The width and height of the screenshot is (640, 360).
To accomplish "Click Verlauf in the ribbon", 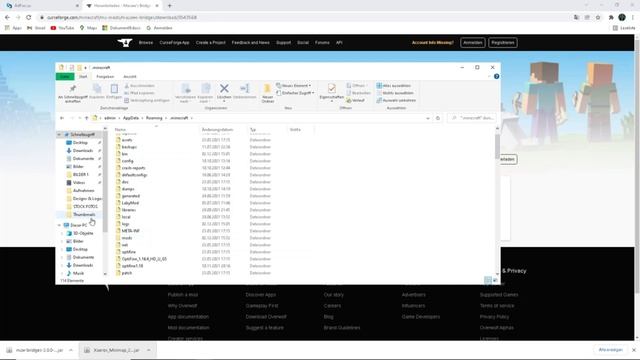I will click(x=355, y=100).
